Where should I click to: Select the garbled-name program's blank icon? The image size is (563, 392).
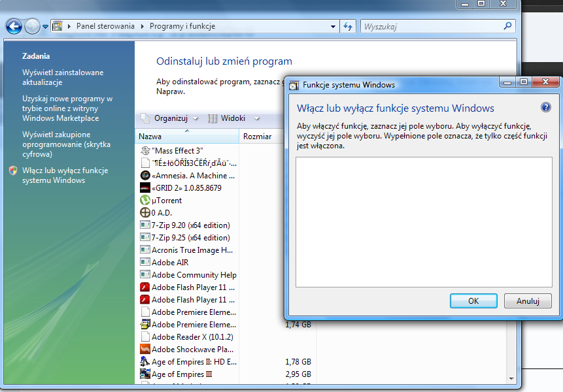pyautogui.click(x=145, y=163)
